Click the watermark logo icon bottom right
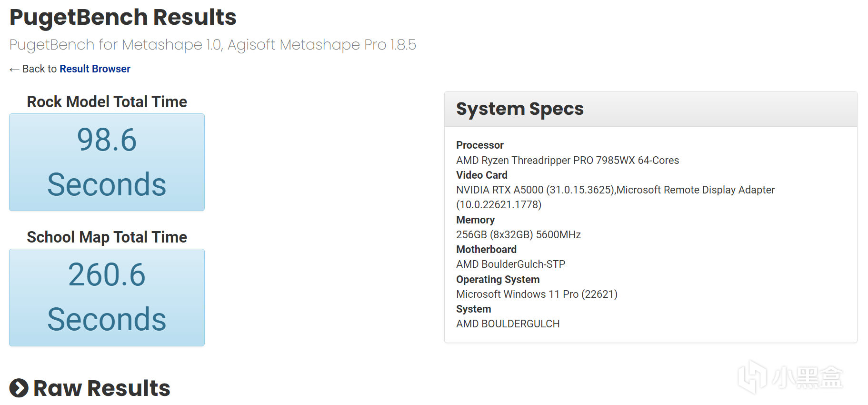The height and width of the screenshot is (405, 868). click(751, 376)
